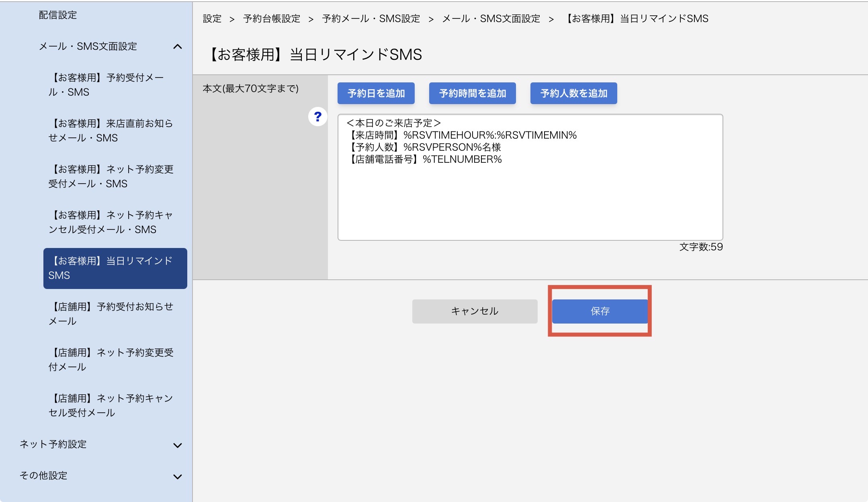Click the メール・SMS文面設定 sidebar header label
Viewport: 868px width, 502px height.
tap(88, 46)
